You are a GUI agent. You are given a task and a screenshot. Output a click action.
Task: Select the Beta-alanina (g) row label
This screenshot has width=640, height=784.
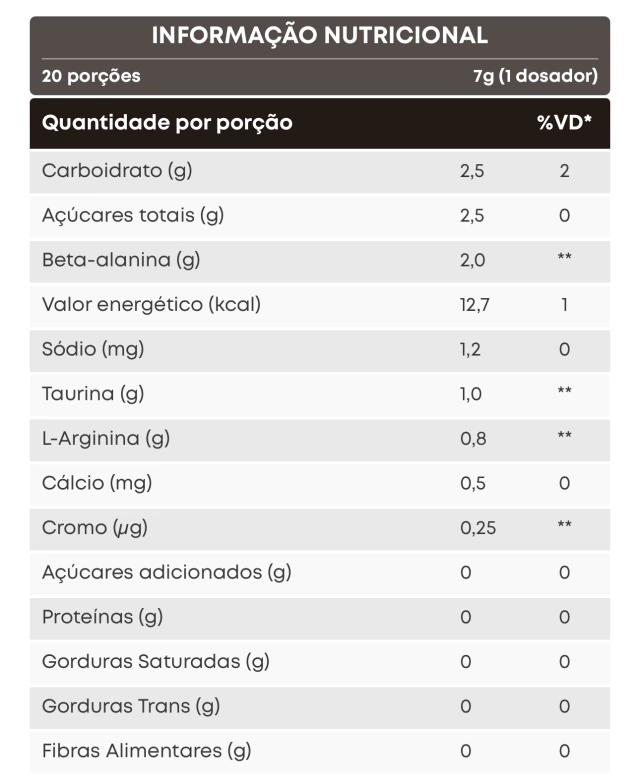pyautogui.click(x=121, y=260)
